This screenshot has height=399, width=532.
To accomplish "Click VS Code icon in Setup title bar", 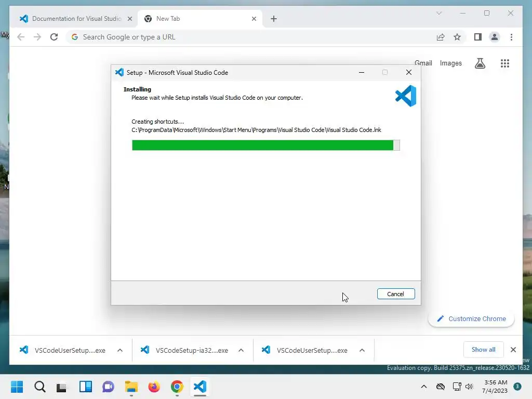I will (119, 72).
